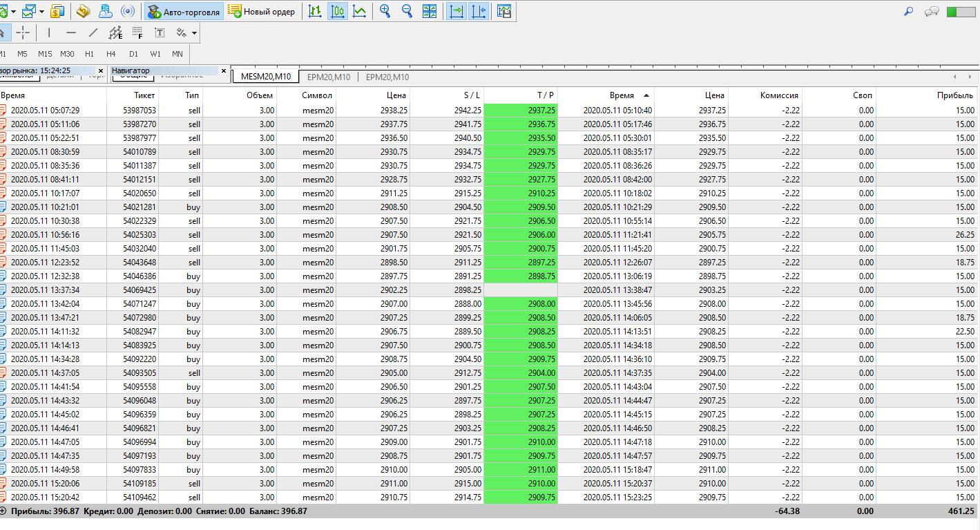The width and height of the screenshot is (980, 530).
Task: Toggle Авто-торговля (auto trading)
Action: point(184,11)
